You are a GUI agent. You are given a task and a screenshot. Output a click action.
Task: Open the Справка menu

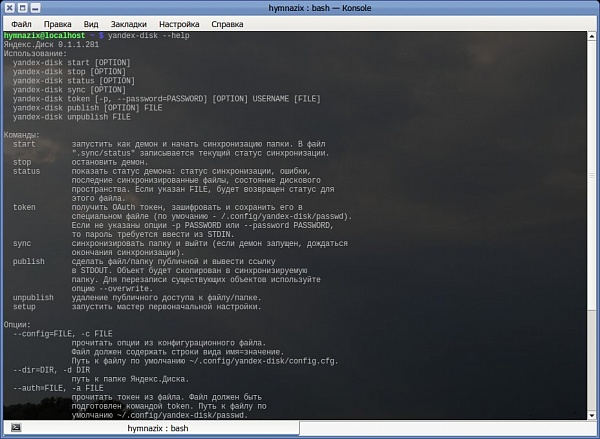point(227,24)
